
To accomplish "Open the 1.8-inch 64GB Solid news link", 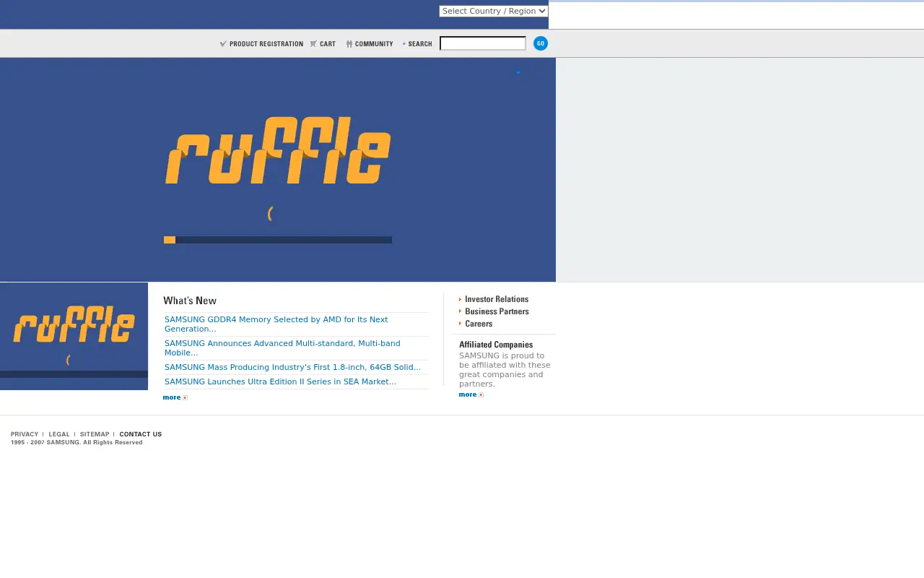I will pyautogui.click(x=292, y=367).
